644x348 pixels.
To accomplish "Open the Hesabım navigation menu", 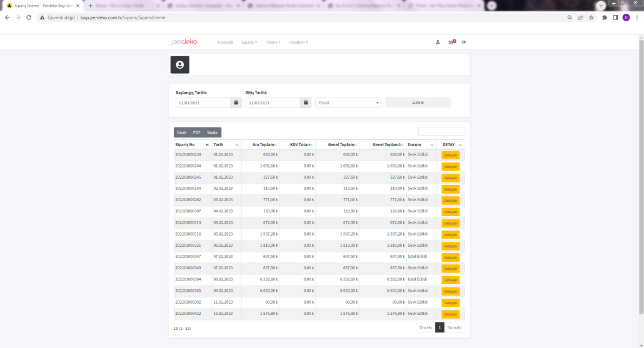I will tap(298, 42).
